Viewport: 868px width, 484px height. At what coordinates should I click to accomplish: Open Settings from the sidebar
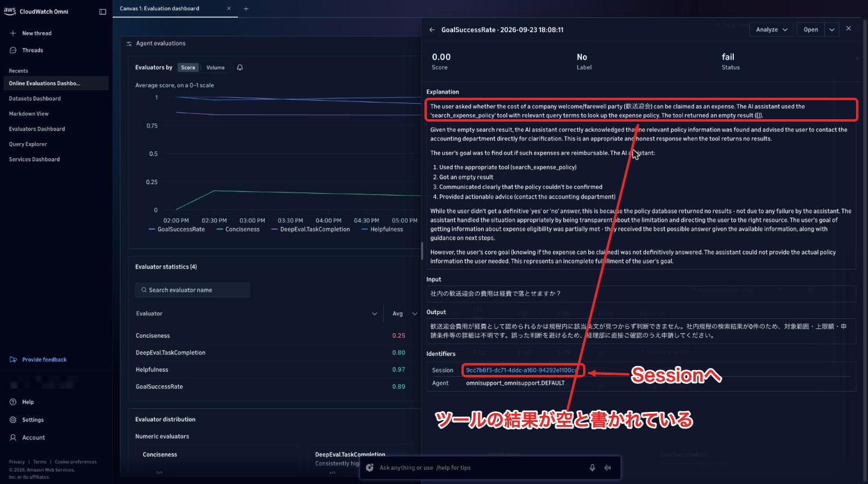point(27,420)
